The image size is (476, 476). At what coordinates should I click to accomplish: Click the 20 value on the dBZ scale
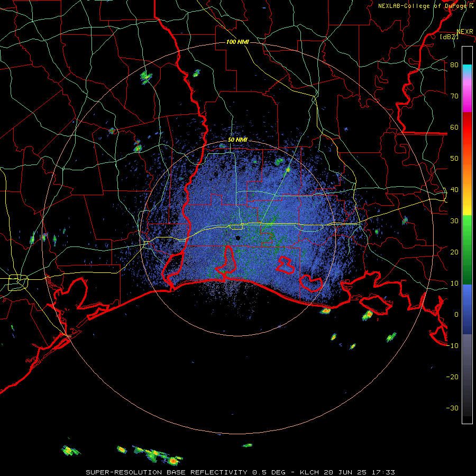[x=454, y=252]
